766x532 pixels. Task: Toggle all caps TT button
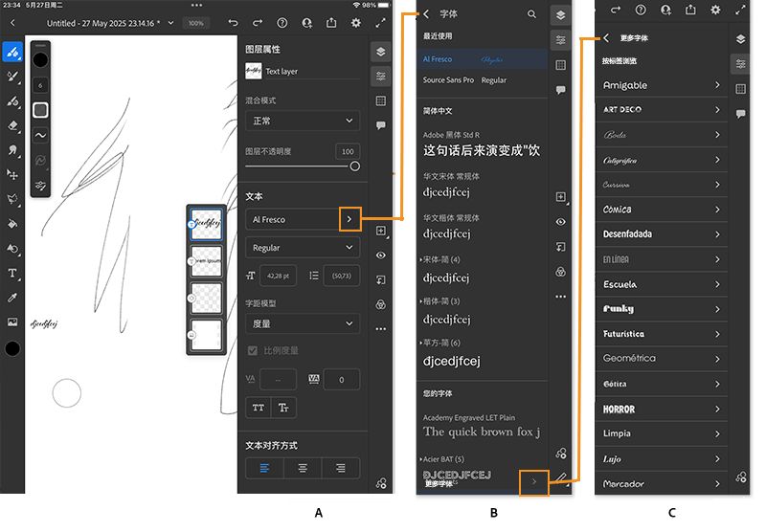point(258,408)
